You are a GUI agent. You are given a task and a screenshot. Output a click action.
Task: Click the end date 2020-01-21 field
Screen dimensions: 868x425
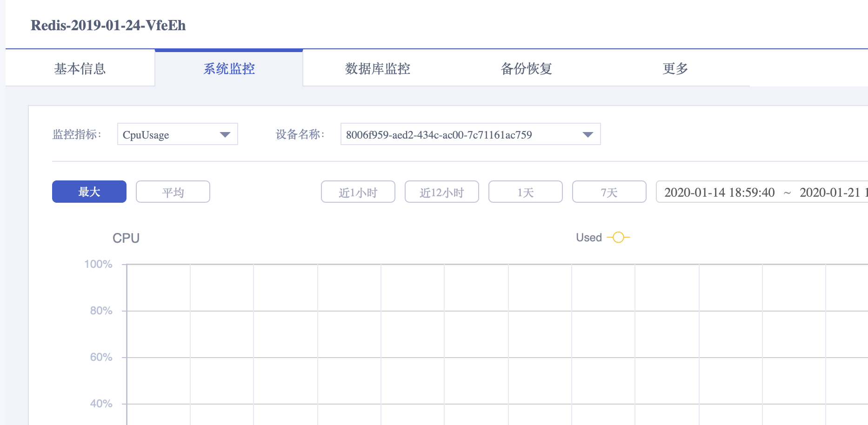(834, 193)
